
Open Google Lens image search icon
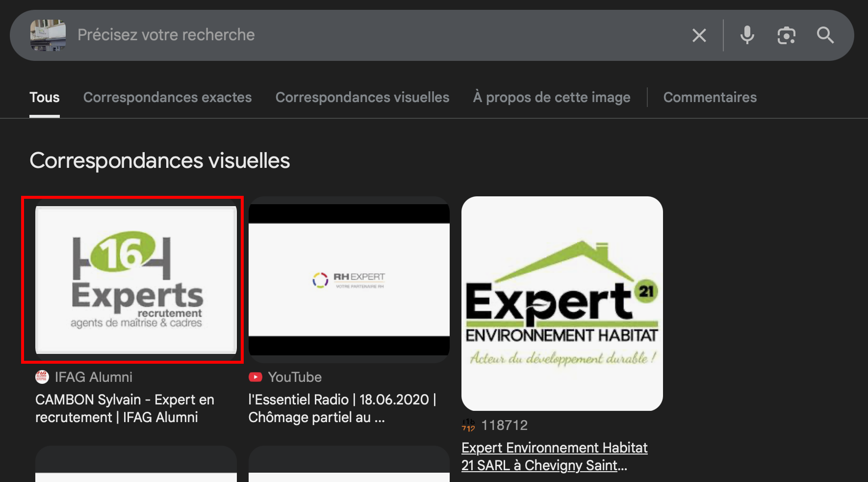(786, 35)
